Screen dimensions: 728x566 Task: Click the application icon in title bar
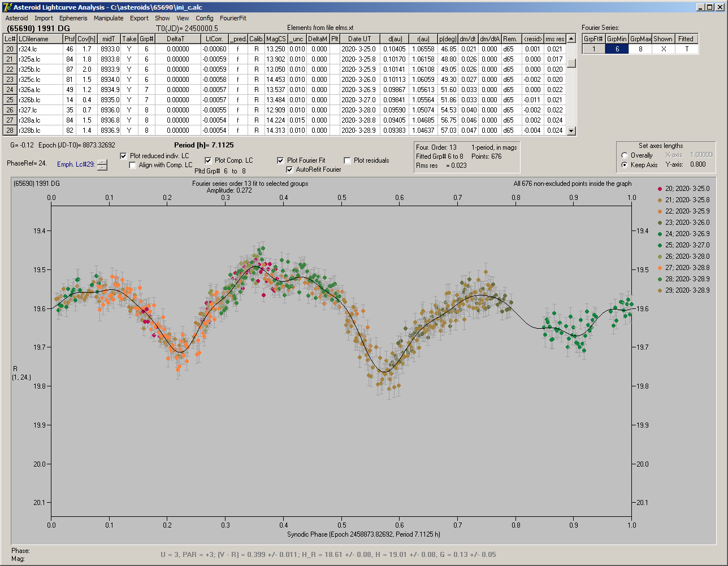(x=7, y=7)
